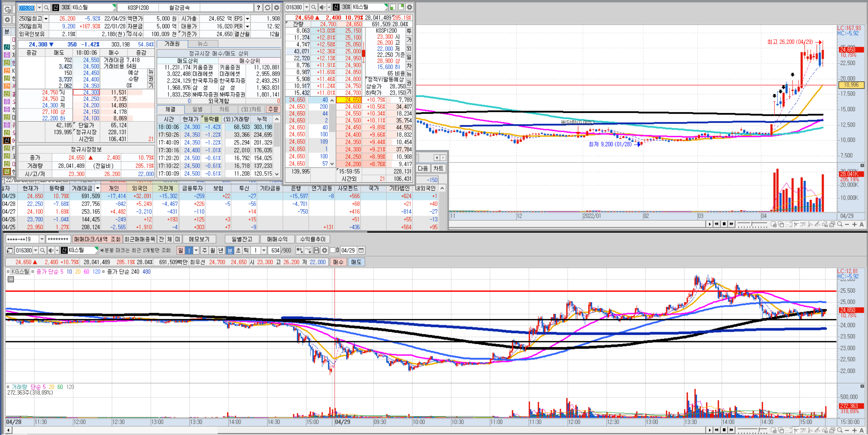Click the search icon in the lower chart toolbar
This screenshot has height=435, width=868.
pos(42,250)
